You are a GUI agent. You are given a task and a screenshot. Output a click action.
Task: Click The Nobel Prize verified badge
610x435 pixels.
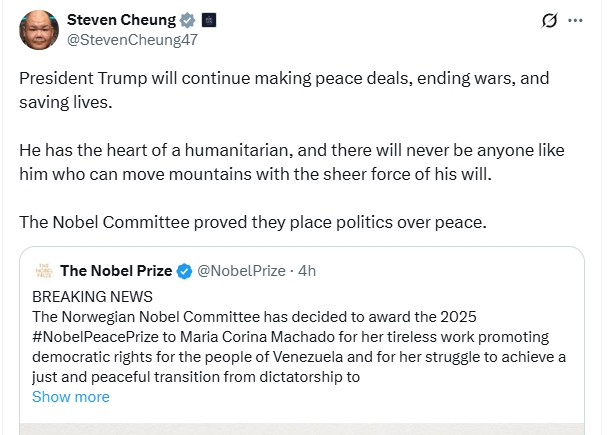coord(185,271)
